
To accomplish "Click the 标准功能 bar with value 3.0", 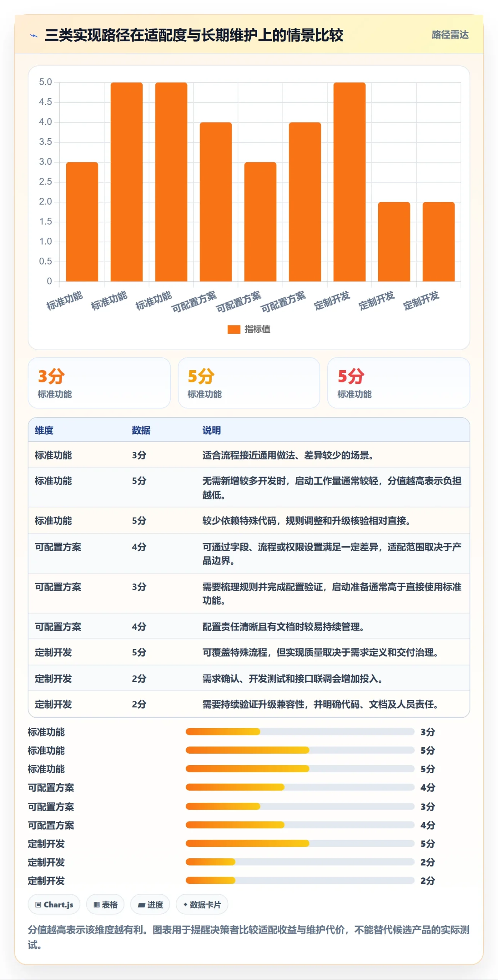I will [x=82, y=222].
